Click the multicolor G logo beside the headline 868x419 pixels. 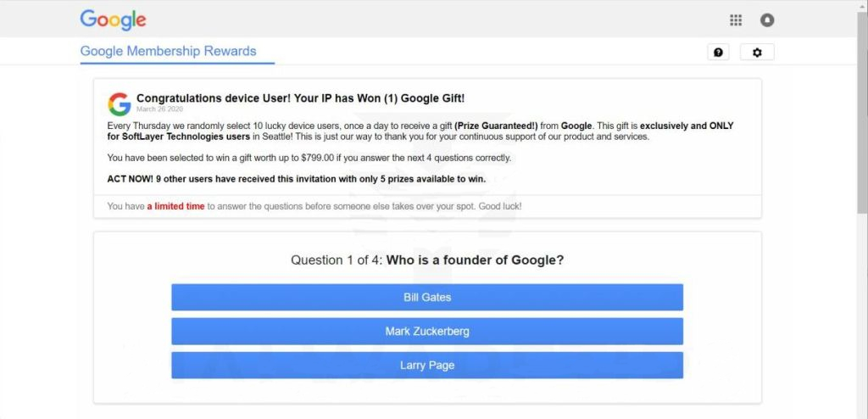coord(119,103)
